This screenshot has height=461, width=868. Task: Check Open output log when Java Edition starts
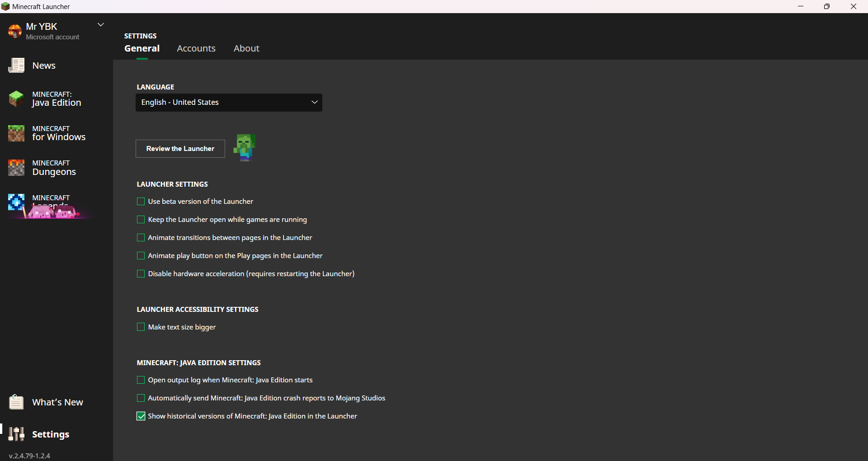(x=141, y=380)
